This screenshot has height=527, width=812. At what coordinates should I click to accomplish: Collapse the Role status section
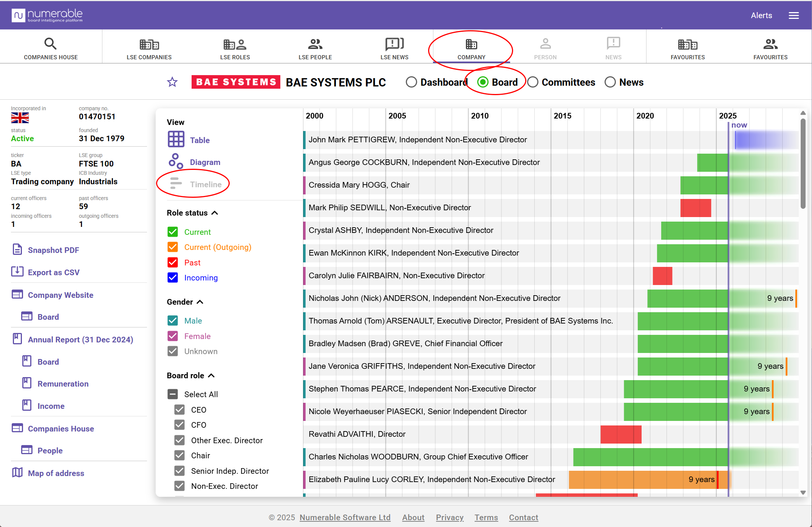215,213
